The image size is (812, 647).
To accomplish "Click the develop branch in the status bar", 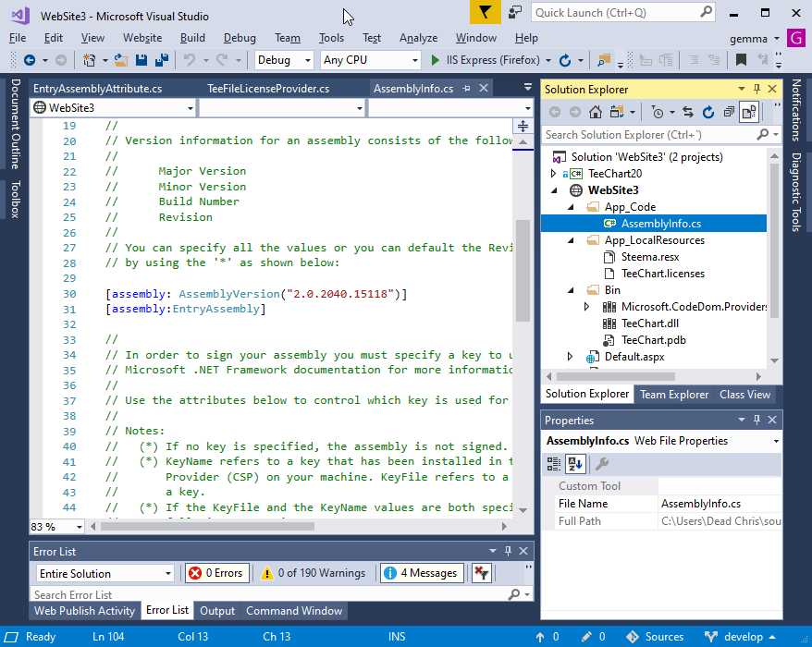I will click(x=740, y=637).
